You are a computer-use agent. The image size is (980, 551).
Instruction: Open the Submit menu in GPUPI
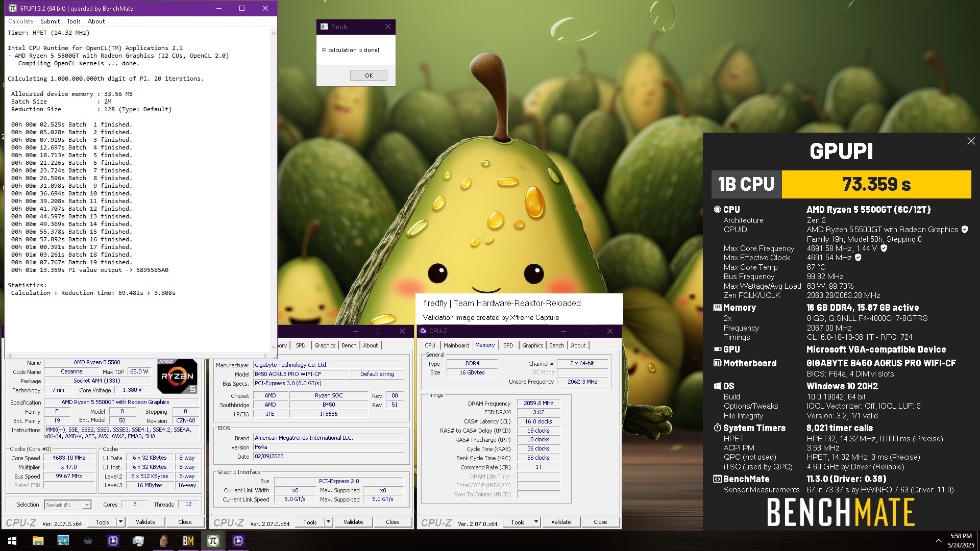[50, 21]
